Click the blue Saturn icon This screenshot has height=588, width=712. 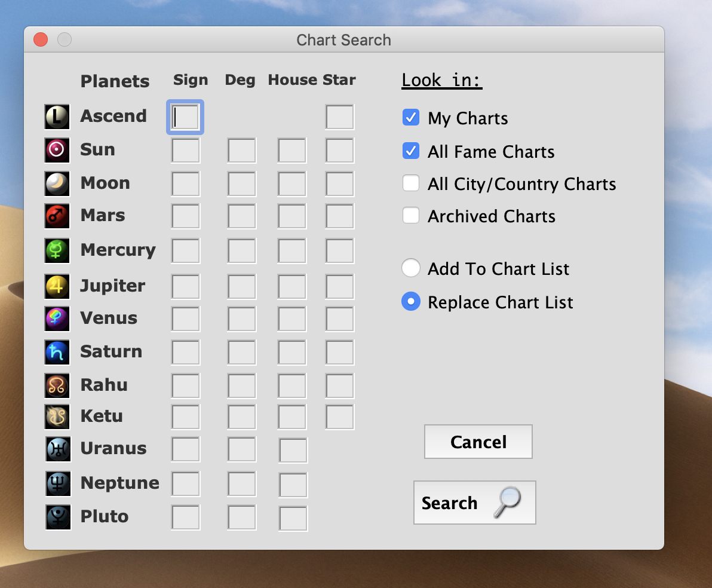click(x=57, y=352)
